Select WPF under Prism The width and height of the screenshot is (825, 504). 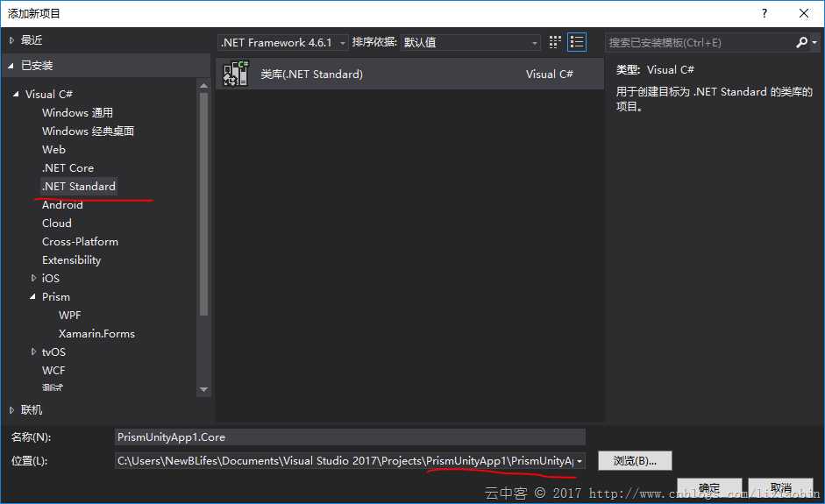click(x=70, y=316)
